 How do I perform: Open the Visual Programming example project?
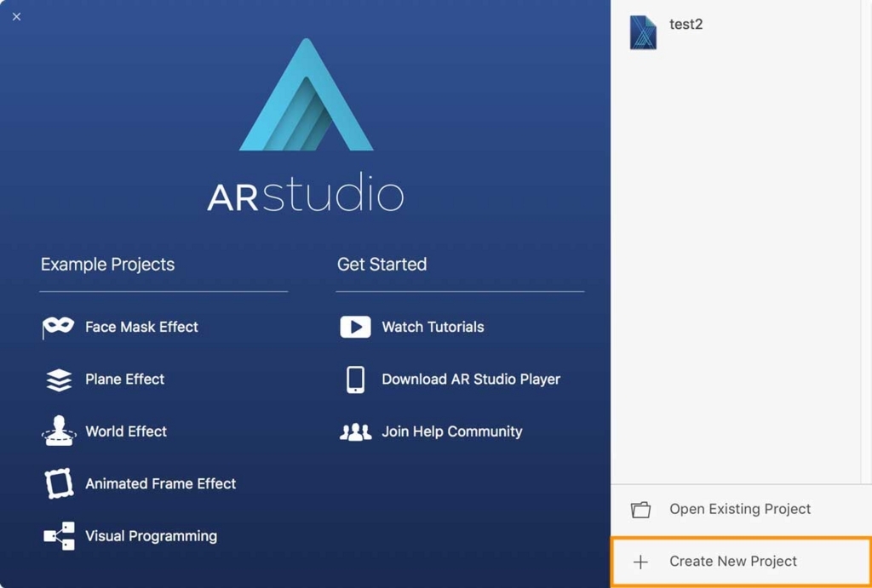tap(152, 536)
